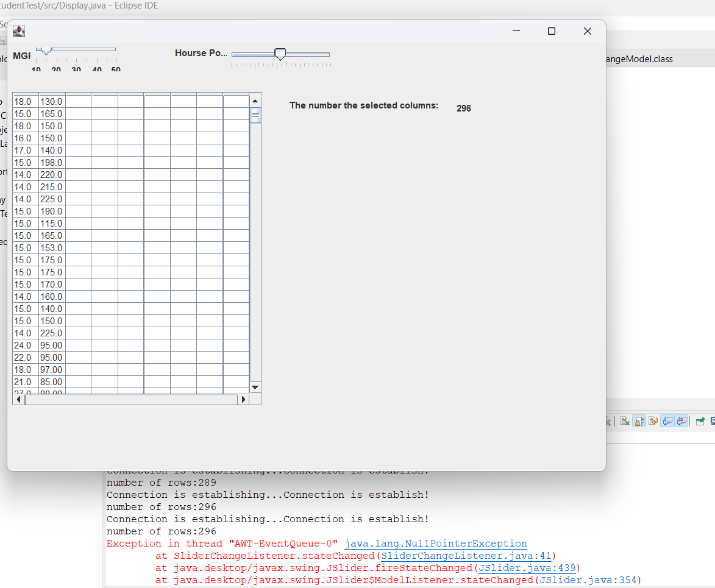715x588 pixels.
Task: Select the cell containing 130.0
Action: [51, 101]
